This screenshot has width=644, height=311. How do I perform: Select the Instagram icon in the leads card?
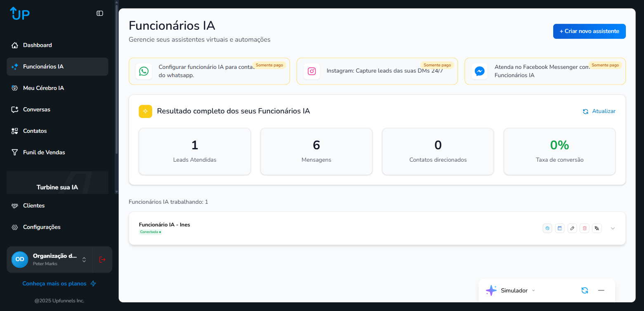click(x=311, y=71)
